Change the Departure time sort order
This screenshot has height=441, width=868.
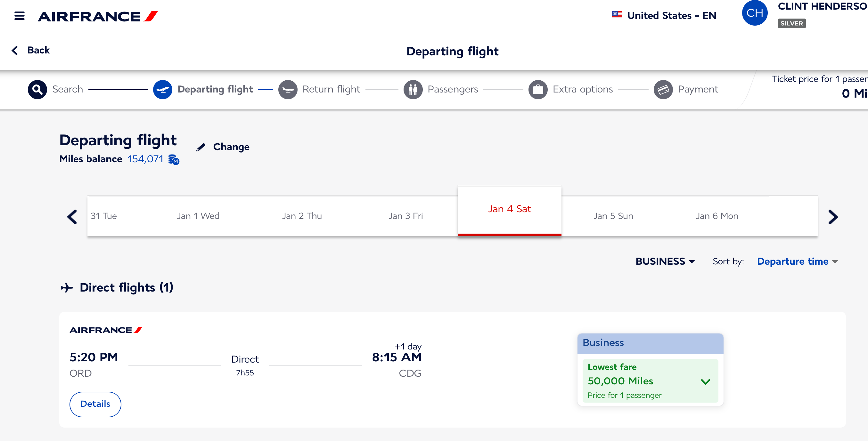point(797,261)
